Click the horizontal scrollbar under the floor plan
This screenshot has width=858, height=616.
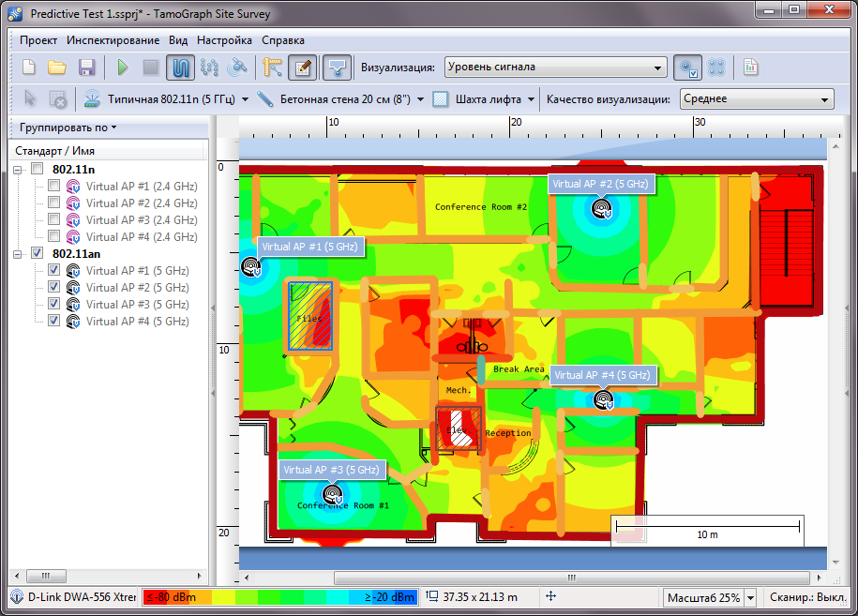(570, 578)
